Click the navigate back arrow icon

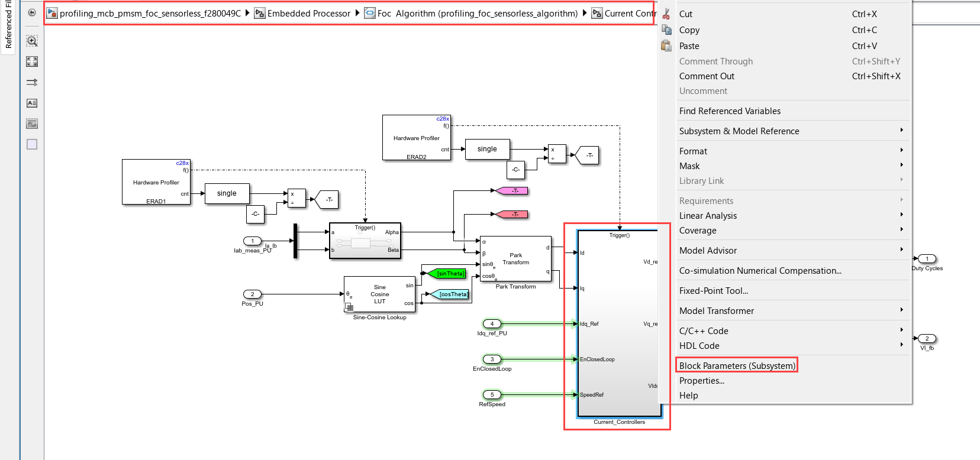point(32,12)
